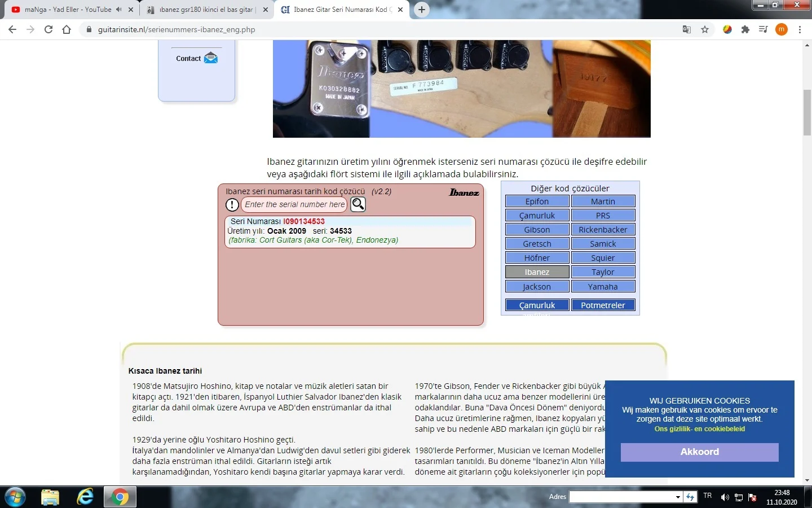
Task: Select the Samick decoder button
Action: (x=603, y=244)
